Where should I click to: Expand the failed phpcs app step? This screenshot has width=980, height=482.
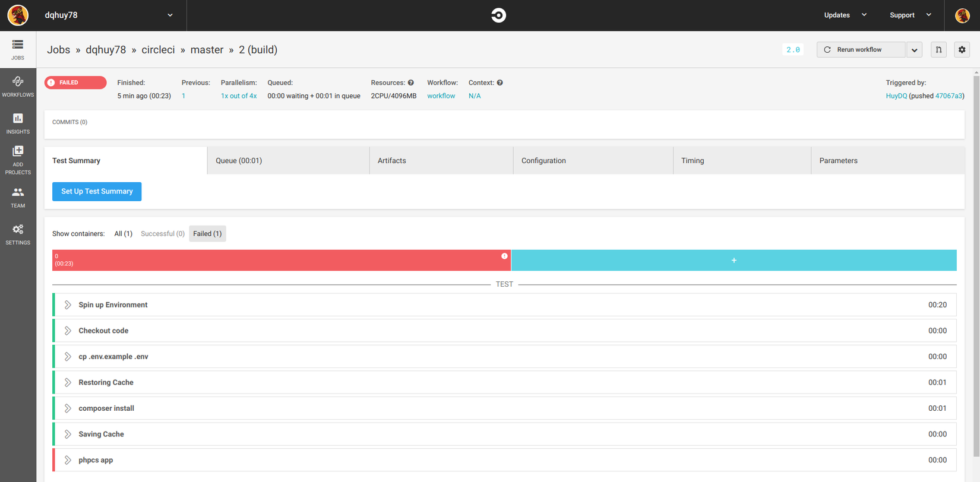pyautogui.click(x=68, y=460)
